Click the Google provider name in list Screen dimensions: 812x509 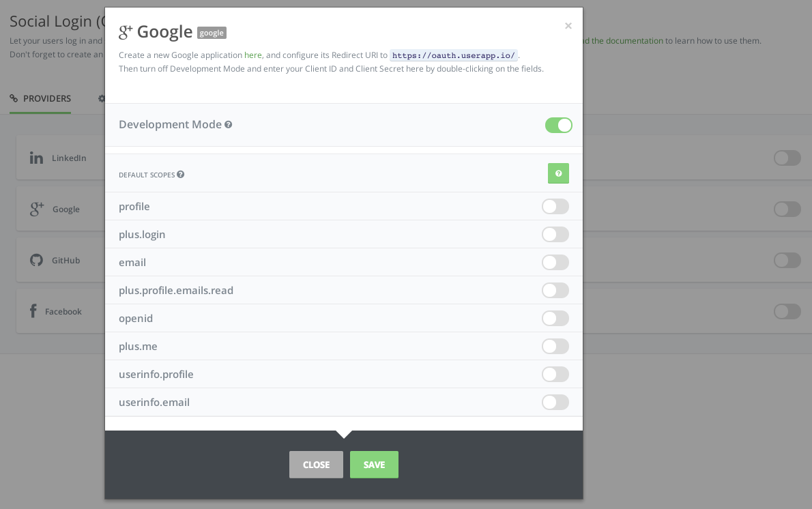pos(66,209)
